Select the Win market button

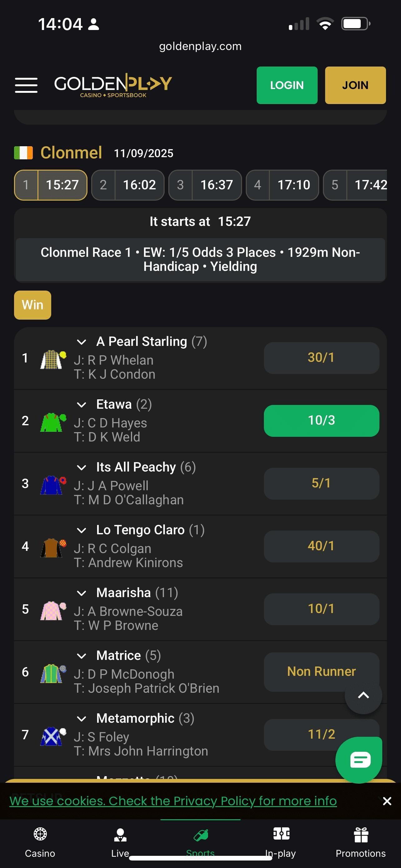pyautogui.click(x=33, y=305)
